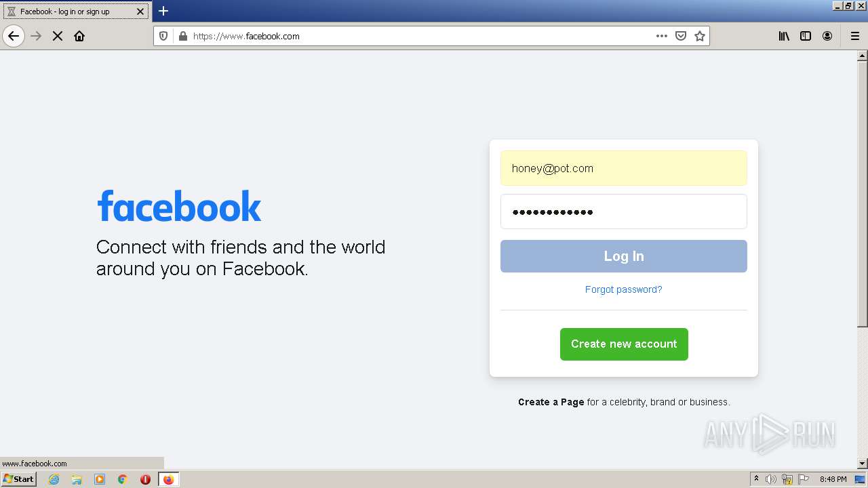Open Action Center flag icon
This screenshot has width=868, height=488.
pos(804,479)
